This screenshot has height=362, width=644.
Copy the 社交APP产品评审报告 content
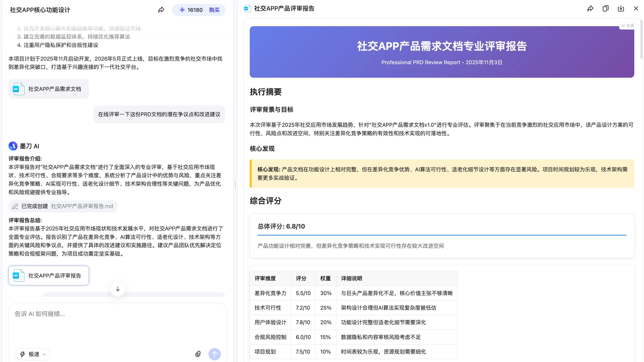tap(606, 8)
